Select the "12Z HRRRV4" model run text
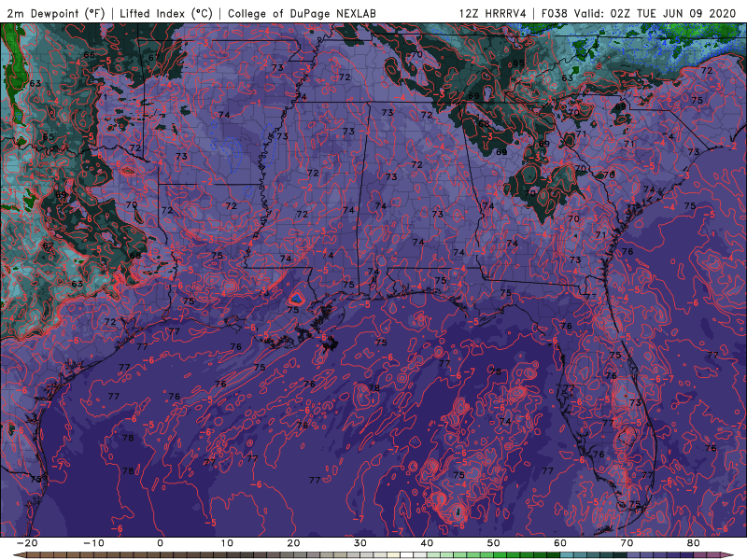Image resolution: width=747 pixels, height=560 pixels. 493,13
